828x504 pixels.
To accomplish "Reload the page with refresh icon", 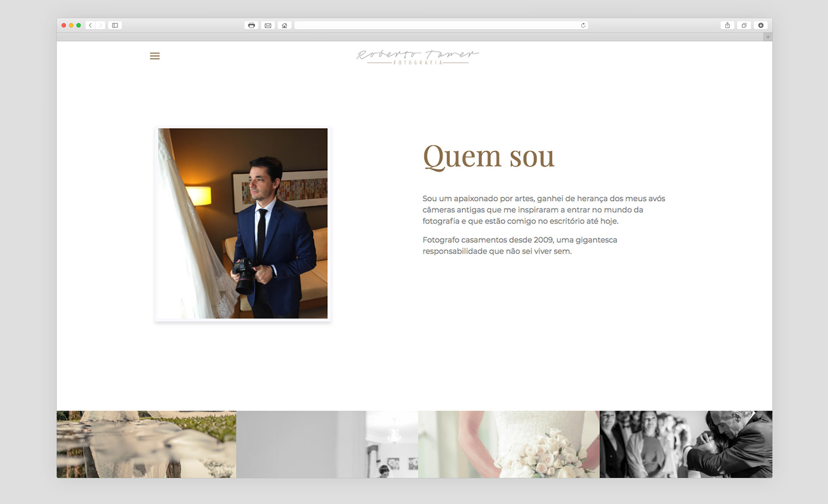I will [583, 25].
